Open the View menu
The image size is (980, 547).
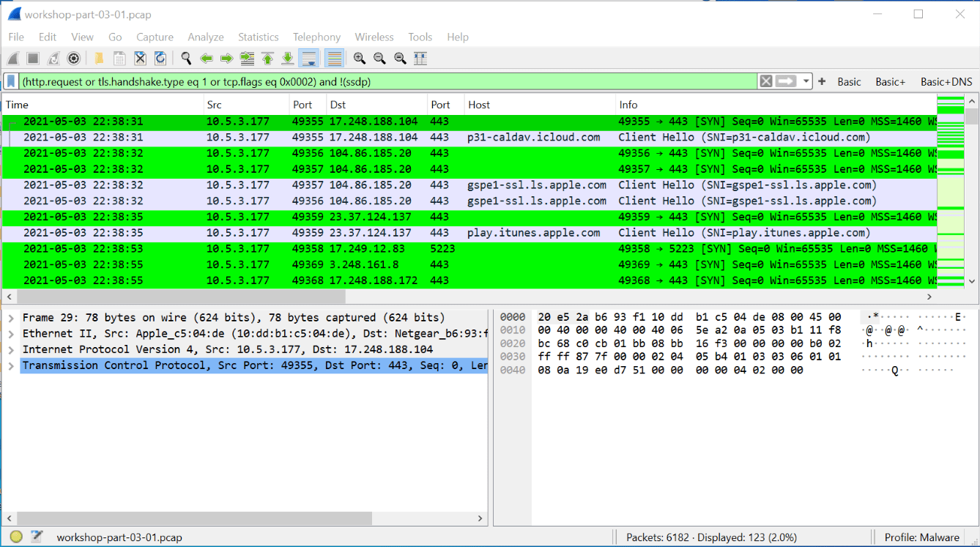[82, 37]
